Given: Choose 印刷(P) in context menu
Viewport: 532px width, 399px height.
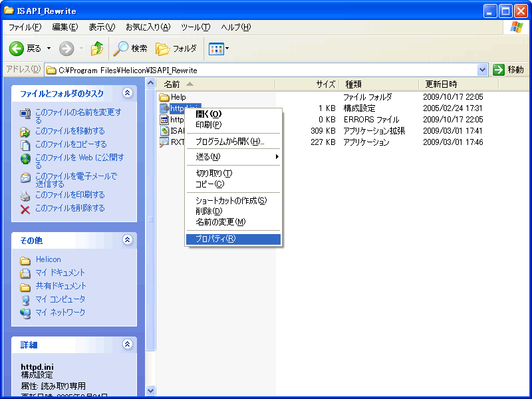Looking at the screenshot, I should click(233, 124).
